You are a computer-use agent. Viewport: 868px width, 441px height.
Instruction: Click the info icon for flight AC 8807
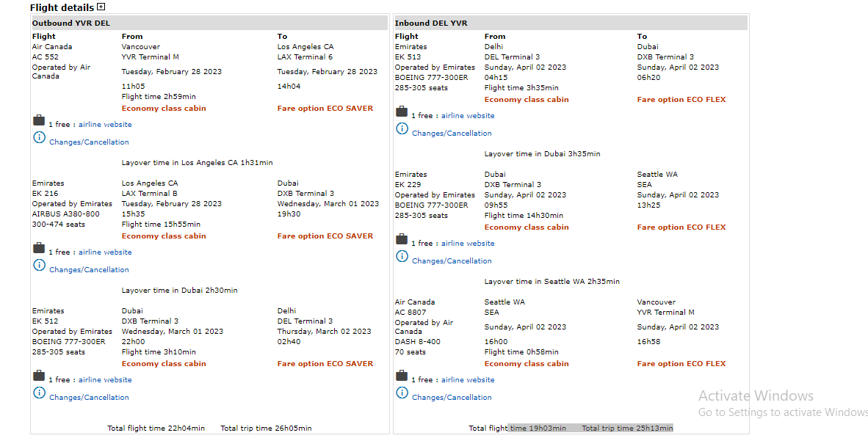click(402, 393)
